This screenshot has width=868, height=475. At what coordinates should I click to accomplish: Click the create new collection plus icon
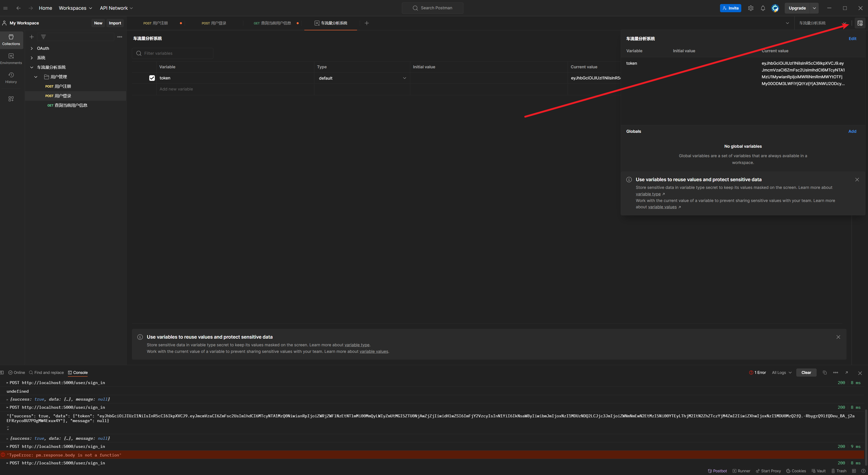[x=32, y=37]
